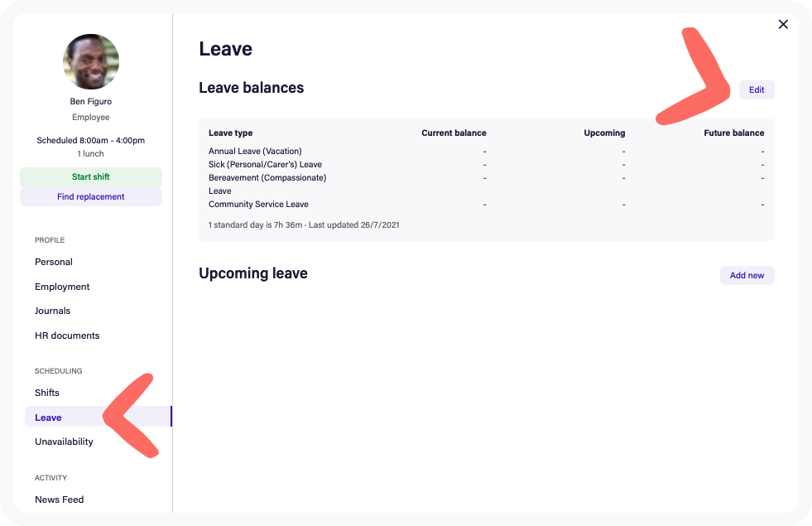Click the Ben Figuro name label
812x526 pixels.
(x=90, y=101)
